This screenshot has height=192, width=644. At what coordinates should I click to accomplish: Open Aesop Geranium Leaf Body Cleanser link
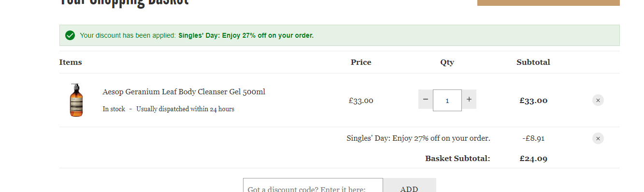pos(184,92)
